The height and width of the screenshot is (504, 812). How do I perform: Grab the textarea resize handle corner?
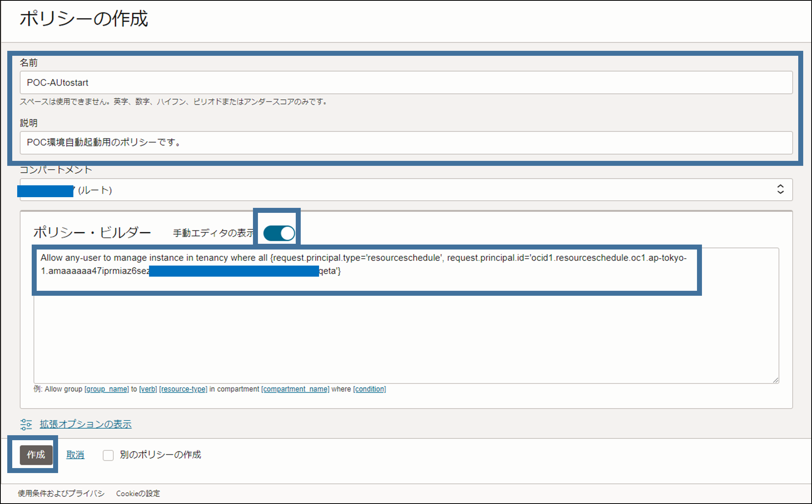coord(775,380)
